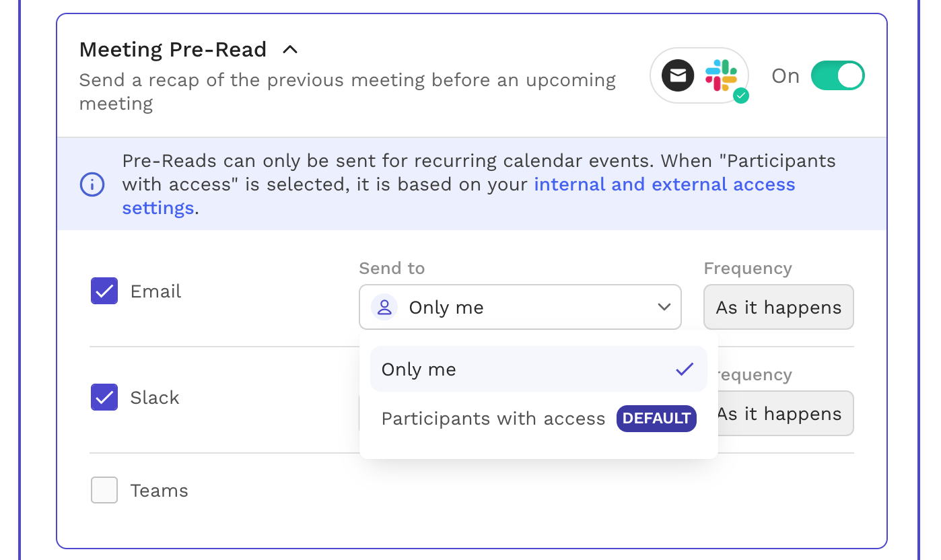941x560 pixels.
Task: Close the Send to dropdown arrow
Action: coord(664,307)
